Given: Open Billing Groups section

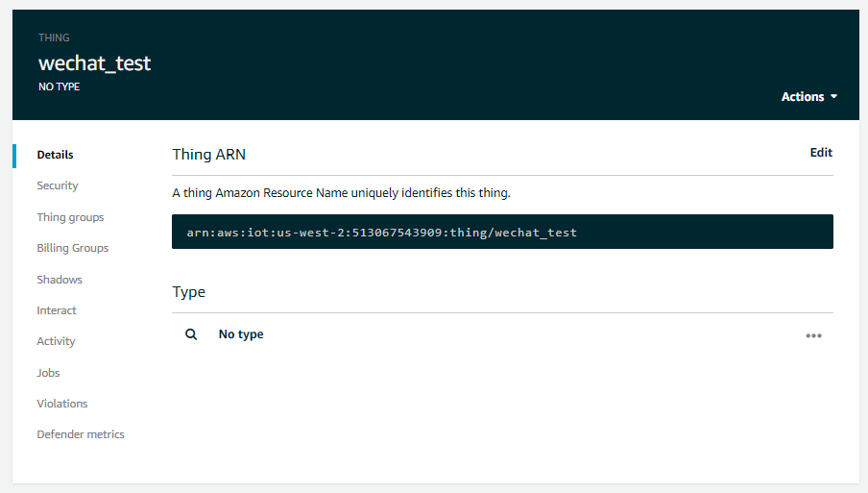Looking at the screenshot, I should click(73, 248).
